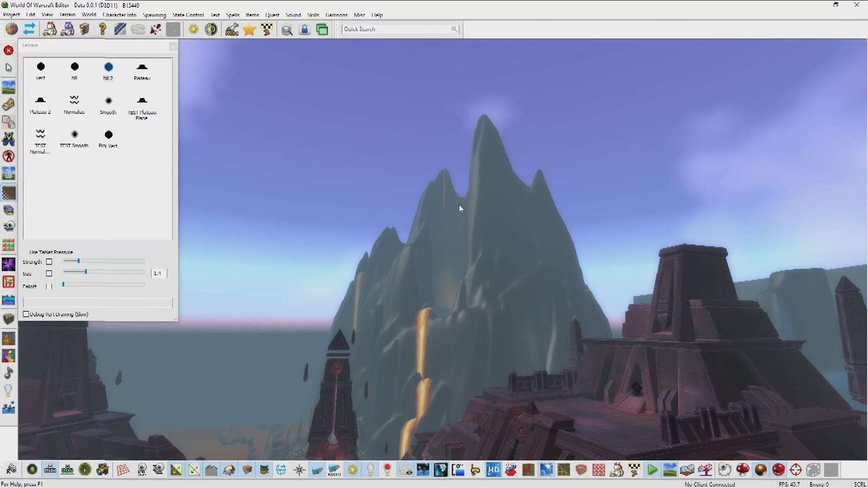Click the Hill brush icon
The height and width of the screenshot is (488, 868).
[75, 67]
